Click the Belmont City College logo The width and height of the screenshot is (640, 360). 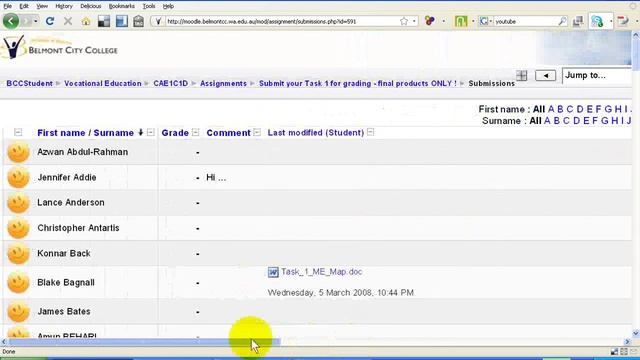pyautogui.click(x=60, y=48)
